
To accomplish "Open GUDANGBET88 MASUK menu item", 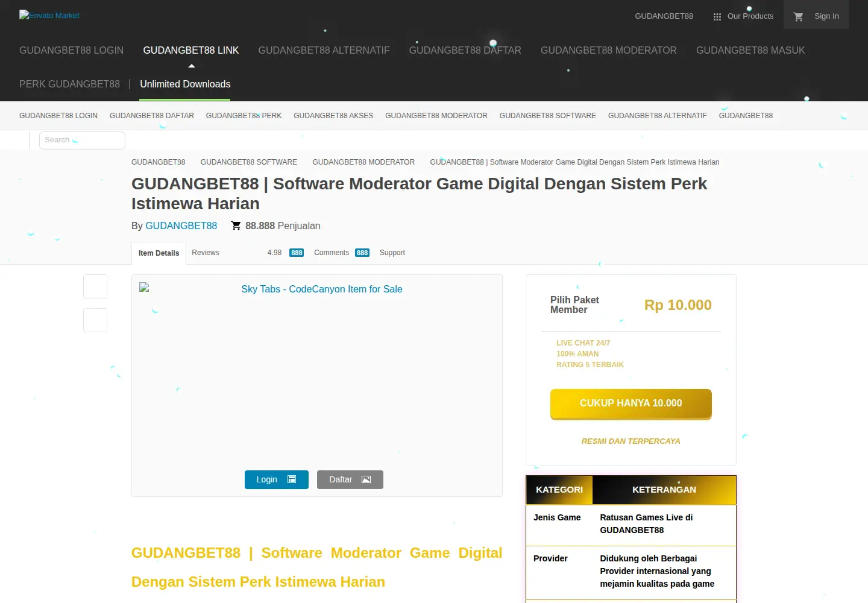I will point(750,51).
